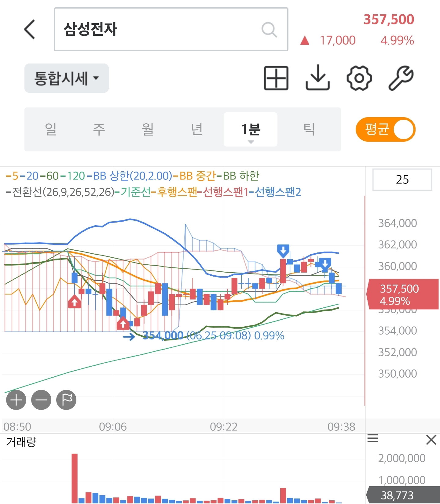440x504 pixels.
Task: Switch to the 일 tab
Action: pyautogui.click(x=51, y=129)
